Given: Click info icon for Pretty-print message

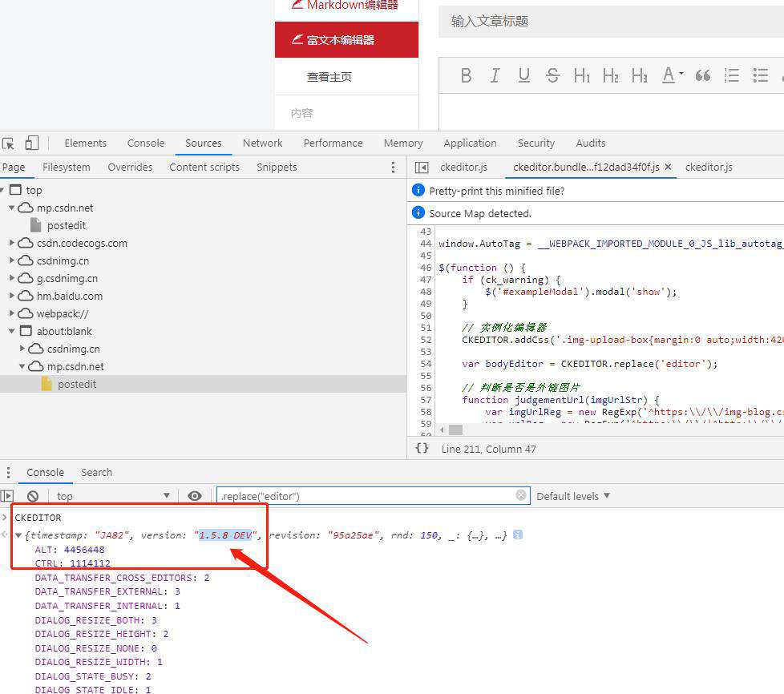Looking at the screenshot, I should click(x=418, y=191).
